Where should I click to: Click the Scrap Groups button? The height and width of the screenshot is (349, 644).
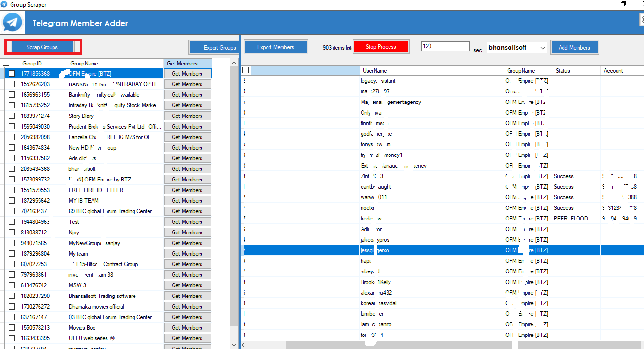tap(42, 47)
